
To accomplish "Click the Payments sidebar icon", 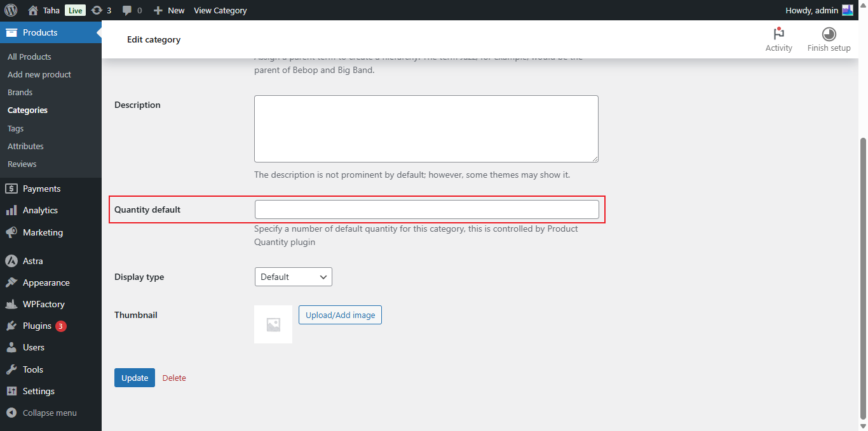I will coord(11,189).
